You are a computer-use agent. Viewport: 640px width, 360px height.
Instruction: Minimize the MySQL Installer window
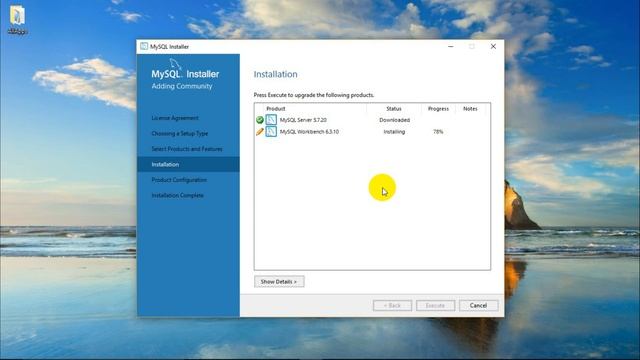click(x=451, y=47)
